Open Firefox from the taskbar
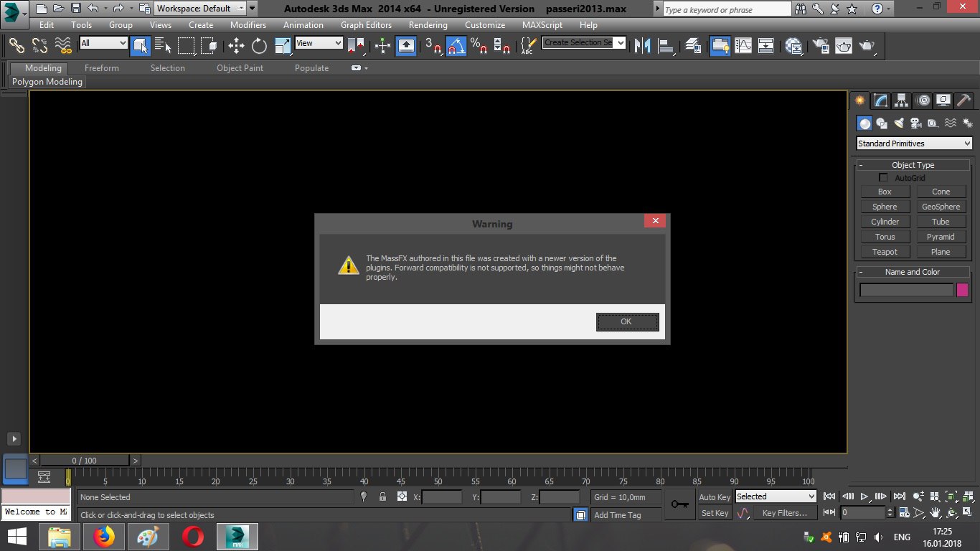980x551 pixels. click(105, 537)
